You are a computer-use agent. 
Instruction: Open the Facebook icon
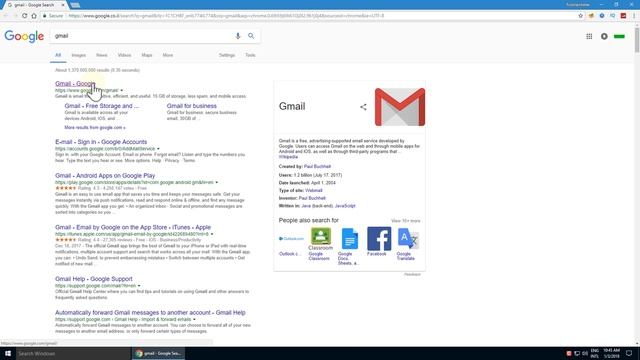(x=379, y=239)
